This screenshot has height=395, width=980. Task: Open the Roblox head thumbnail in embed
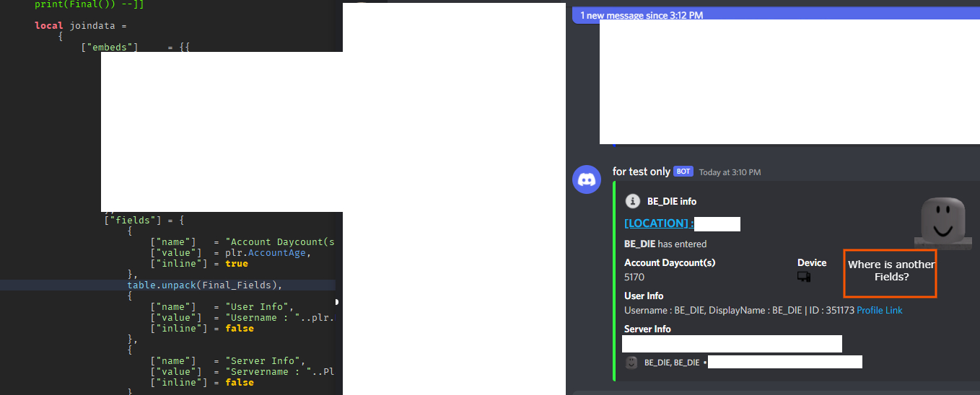[942, 223]
